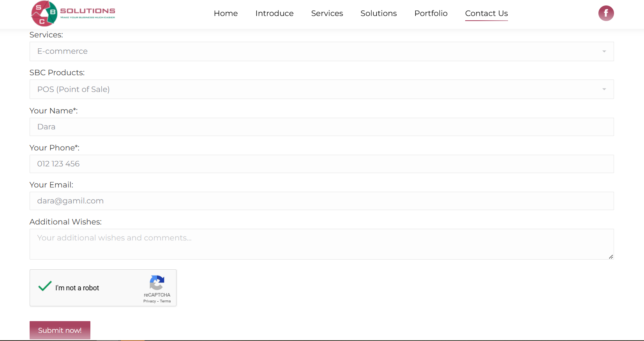Navigate to the Services menu item

[327, 13]
